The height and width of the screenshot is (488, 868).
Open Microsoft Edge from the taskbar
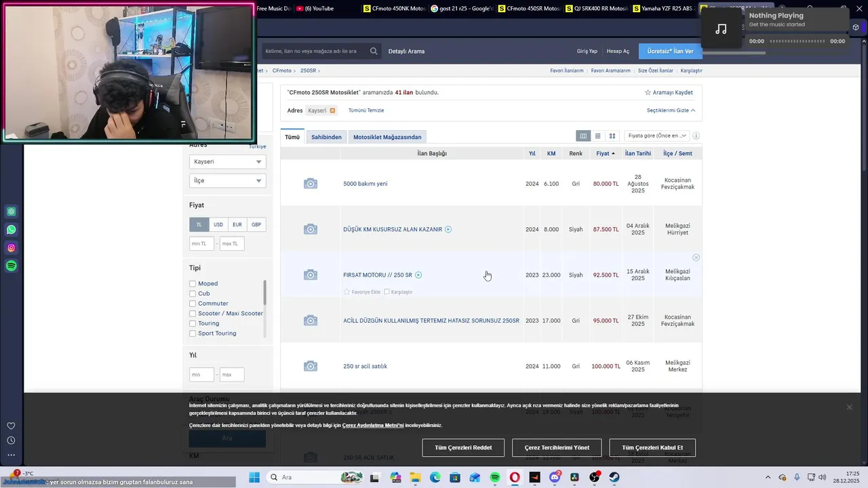pos(435,477)
